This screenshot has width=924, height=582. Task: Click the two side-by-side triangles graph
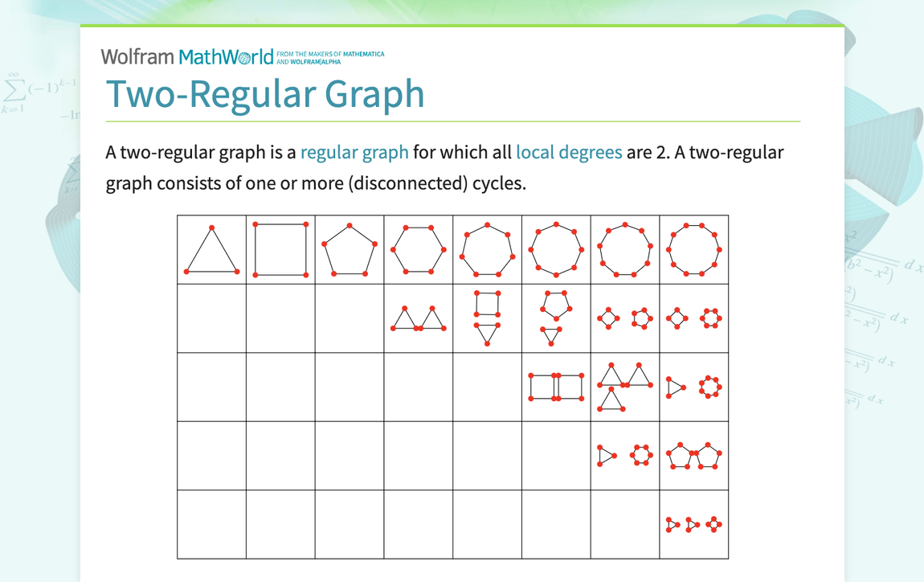419,318
